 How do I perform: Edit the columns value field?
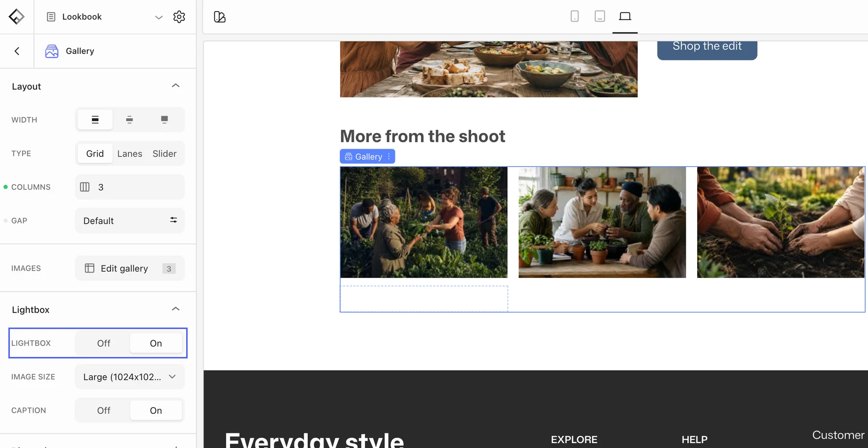[130, 187]
